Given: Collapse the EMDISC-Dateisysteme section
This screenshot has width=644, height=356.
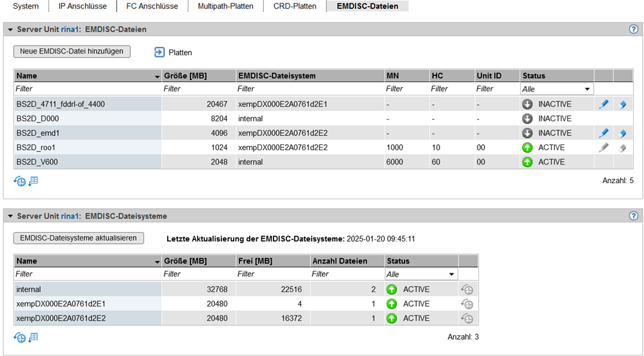Looking at the screenshot, I should 10,216.
